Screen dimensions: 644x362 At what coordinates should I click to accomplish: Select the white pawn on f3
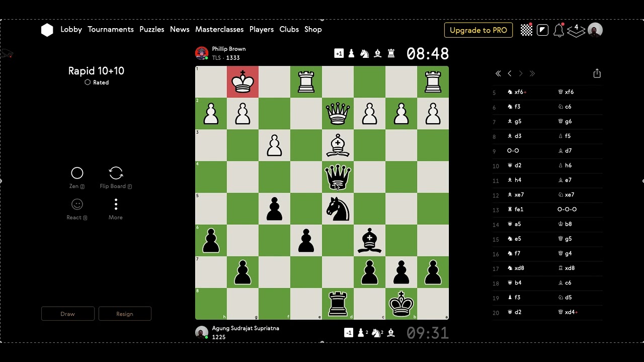point(274,145)
